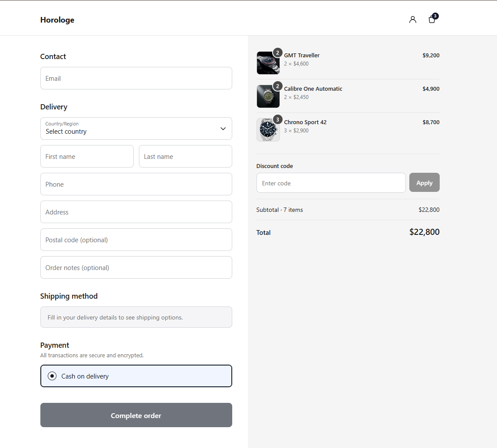
Task: Go to Horologe home logo
Action: pos(57,20)
